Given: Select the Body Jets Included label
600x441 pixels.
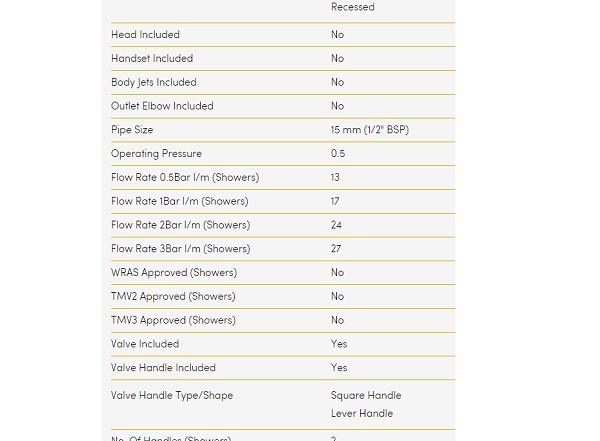Looking at the screenshot, I should click(153, 83).
